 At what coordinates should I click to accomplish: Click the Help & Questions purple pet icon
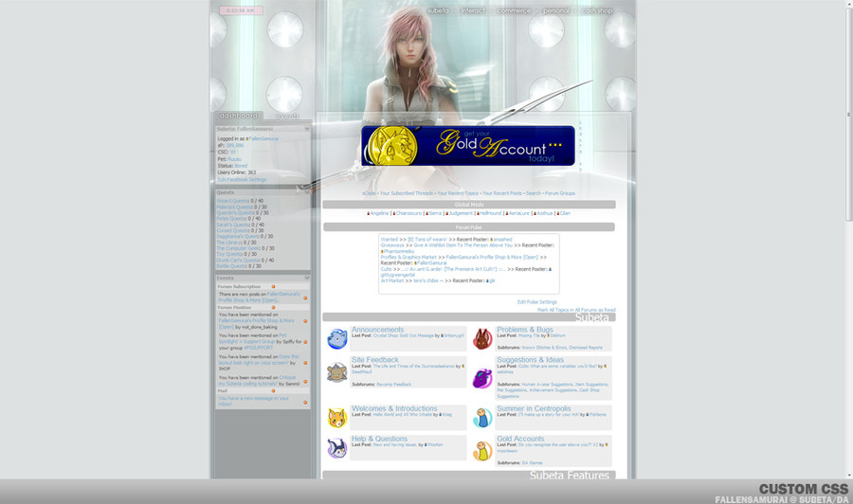336,448
